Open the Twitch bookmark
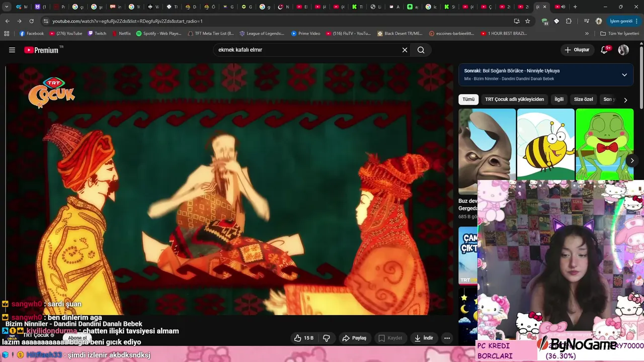 (x=97, y=33)
